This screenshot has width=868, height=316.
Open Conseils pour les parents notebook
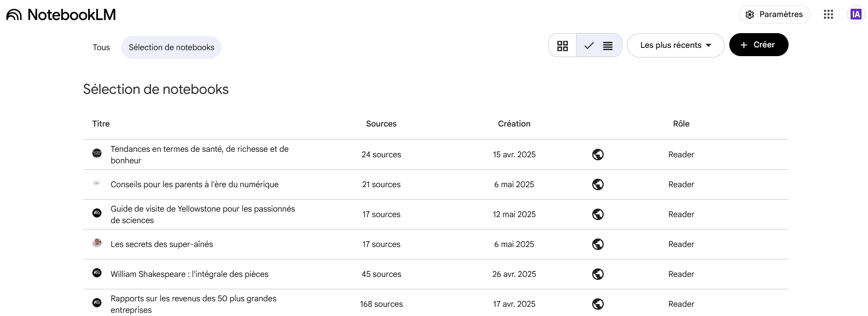tap(194, 184)
